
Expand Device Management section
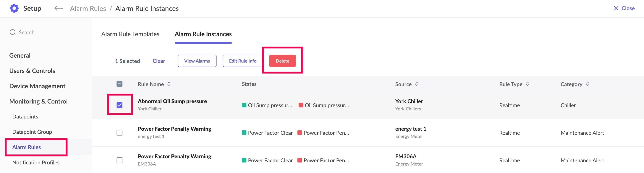[x=37, y=86]
